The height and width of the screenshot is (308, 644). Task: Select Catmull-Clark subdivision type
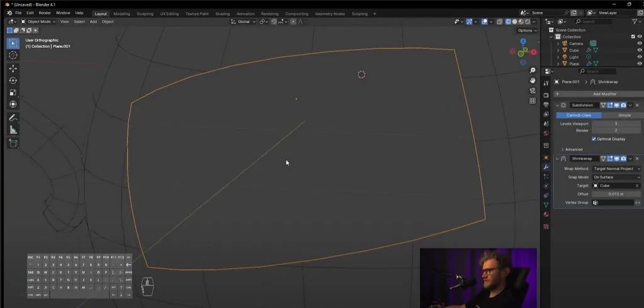point(579,116)
